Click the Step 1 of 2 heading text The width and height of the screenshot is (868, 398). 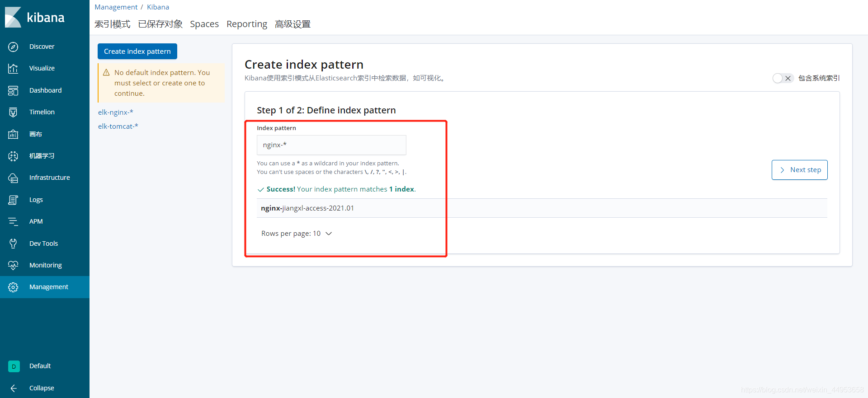click(x=326, y=110)
